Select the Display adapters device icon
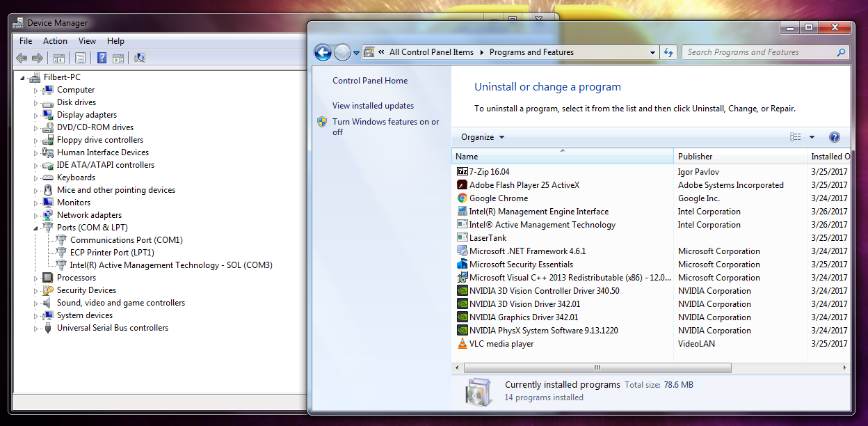 [x=48, y=115]
